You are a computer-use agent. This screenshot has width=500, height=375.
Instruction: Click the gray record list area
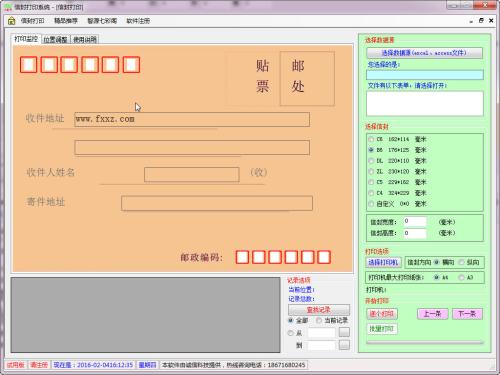click(145, 315)
